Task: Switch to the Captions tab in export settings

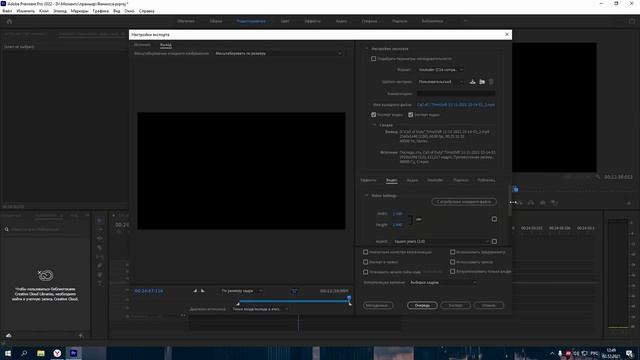Action: click(x=460, y=180)
